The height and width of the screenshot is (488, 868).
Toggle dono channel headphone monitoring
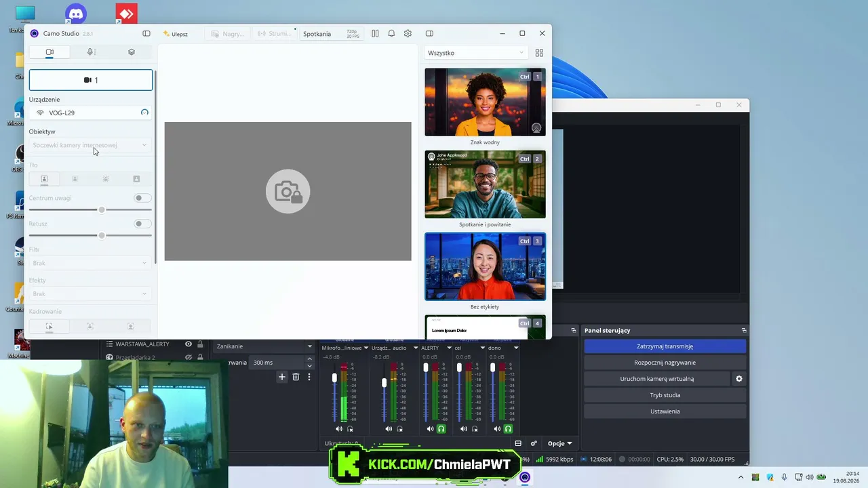point(508,429)
